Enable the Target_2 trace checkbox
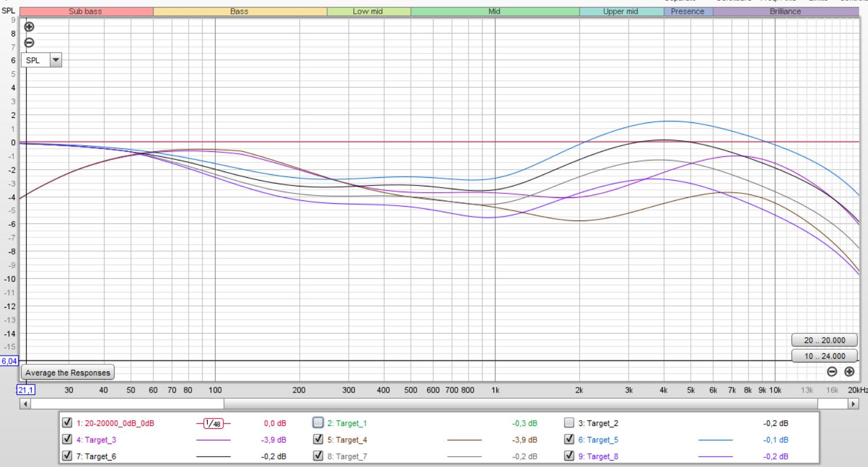The height and width of the screenshot is (467, 868). [569, 423]
